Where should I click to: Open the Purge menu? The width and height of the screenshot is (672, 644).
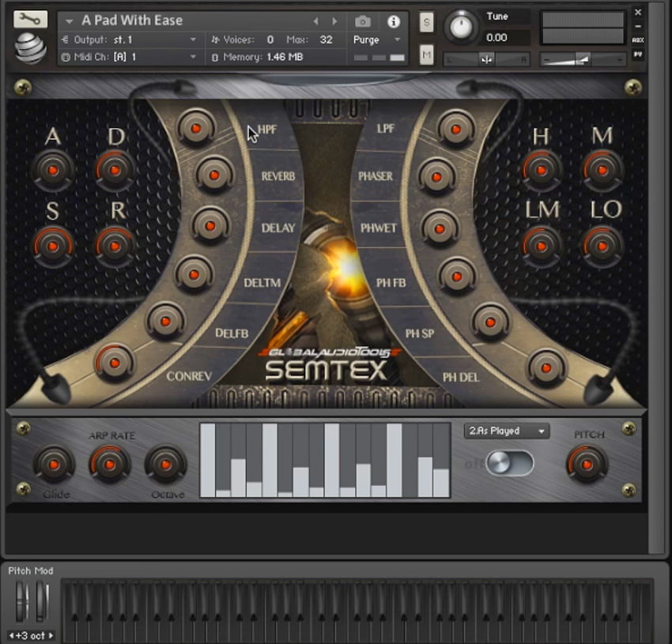377,40
